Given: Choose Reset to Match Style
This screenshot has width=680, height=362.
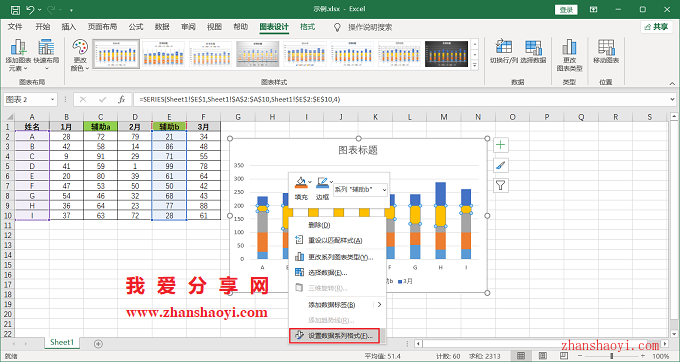Looking at the screenshot, I should click(337, 240).
